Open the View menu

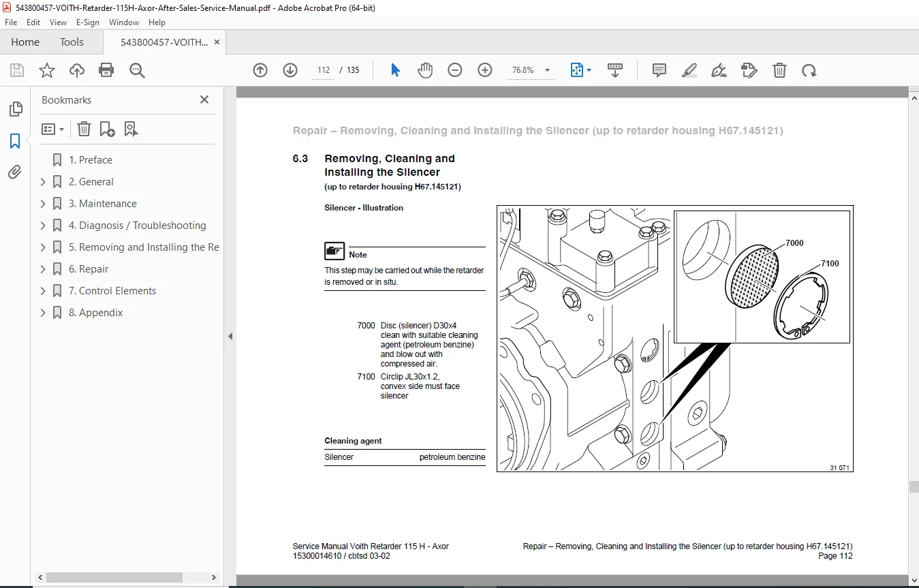coord(59,22)
